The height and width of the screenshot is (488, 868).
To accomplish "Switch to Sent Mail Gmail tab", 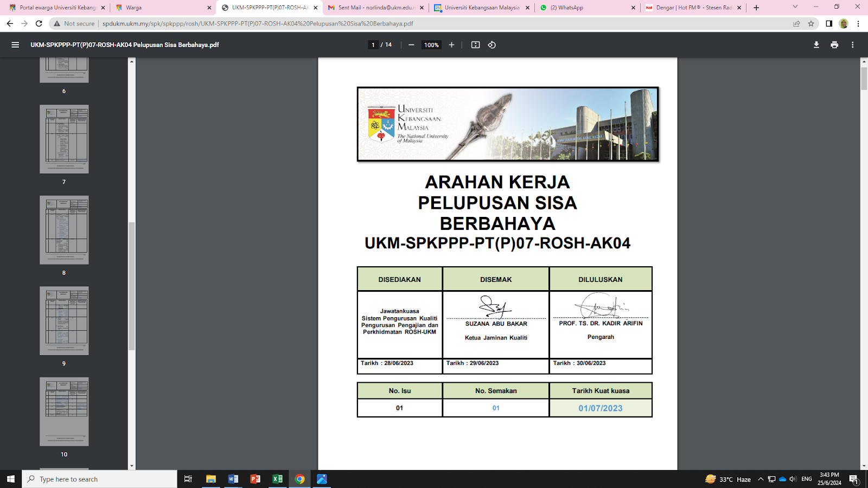I will pyautogui.click(x=376, y=8).
